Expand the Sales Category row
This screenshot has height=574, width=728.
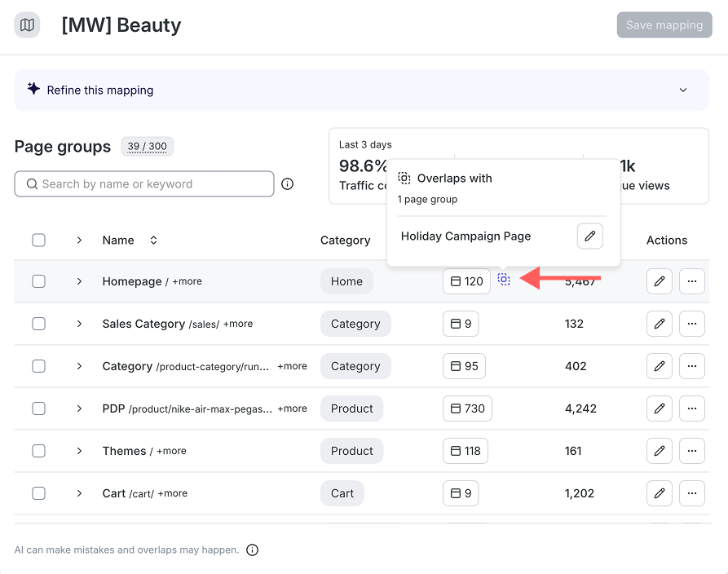[x=79, y=323]
